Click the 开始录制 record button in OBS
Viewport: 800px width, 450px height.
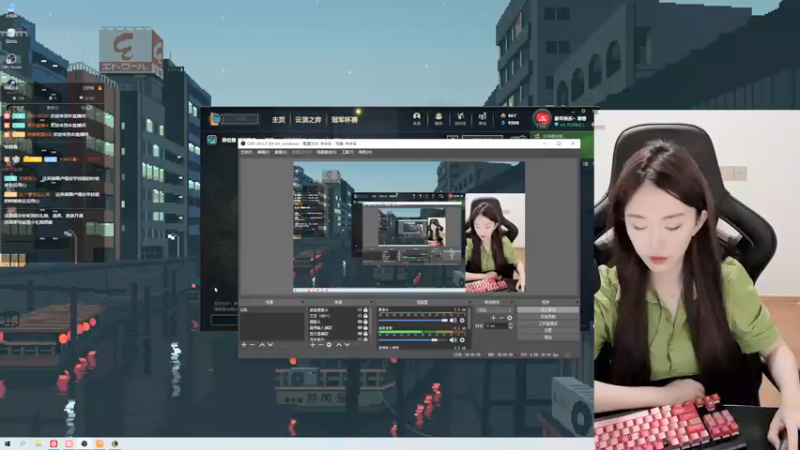pyautogui.click(x=548, y=317)
